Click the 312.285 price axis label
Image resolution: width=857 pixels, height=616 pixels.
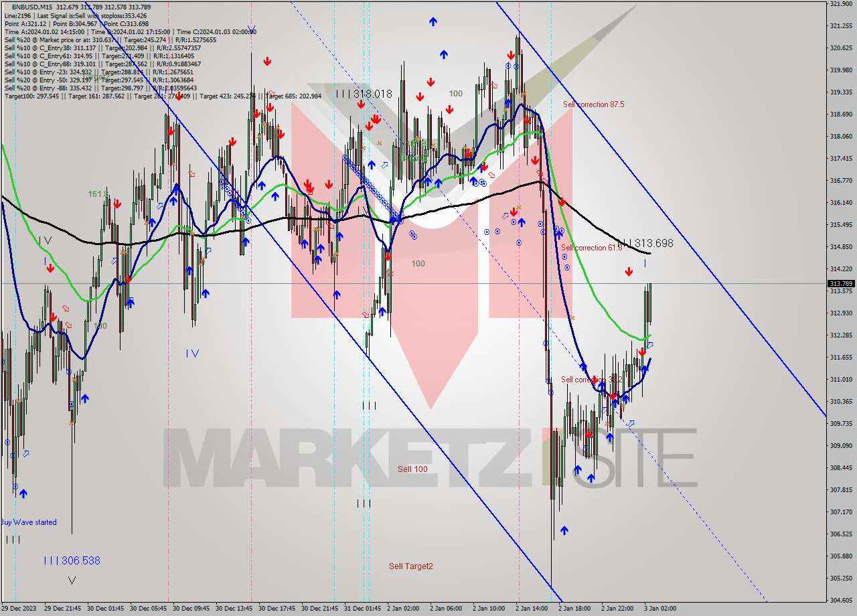click(x=841, y=335)
